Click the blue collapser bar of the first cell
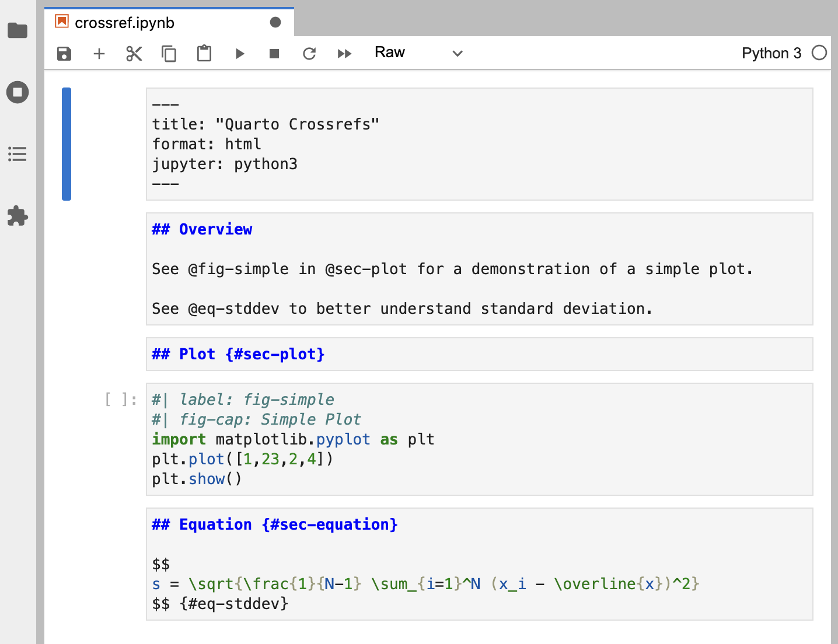This screenshot has height=644, width=838. pyautogui.click(x=67, y=144)
